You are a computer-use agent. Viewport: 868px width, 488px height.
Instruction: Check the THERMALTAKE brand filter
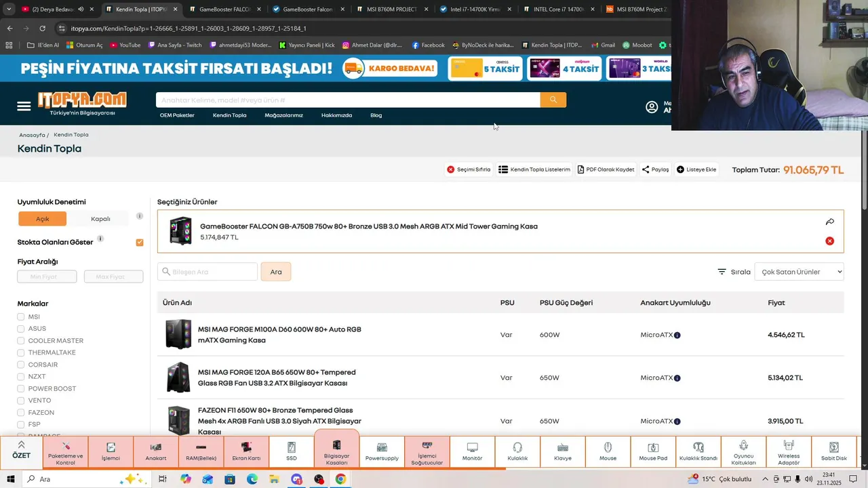pos(21,353)
